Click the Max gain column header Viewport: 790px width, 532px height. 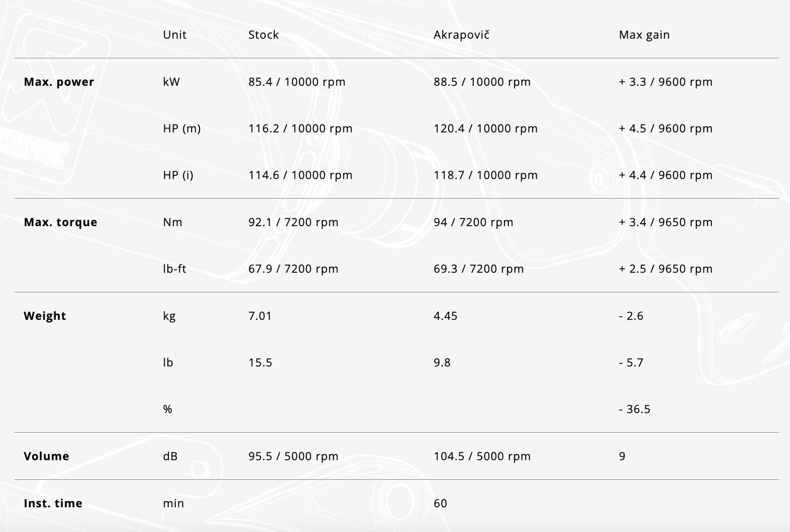pyautogui.click(x=644, y=35)
